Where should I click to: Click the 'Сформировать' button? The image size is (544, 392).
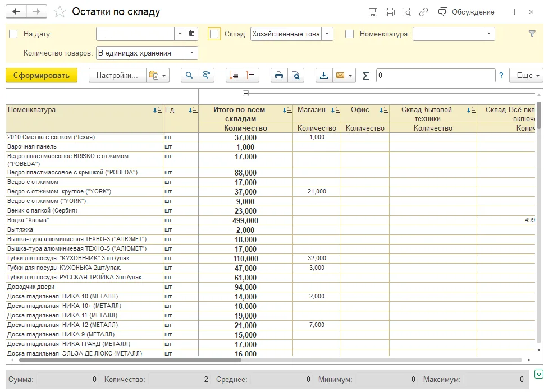click(42, 75)
